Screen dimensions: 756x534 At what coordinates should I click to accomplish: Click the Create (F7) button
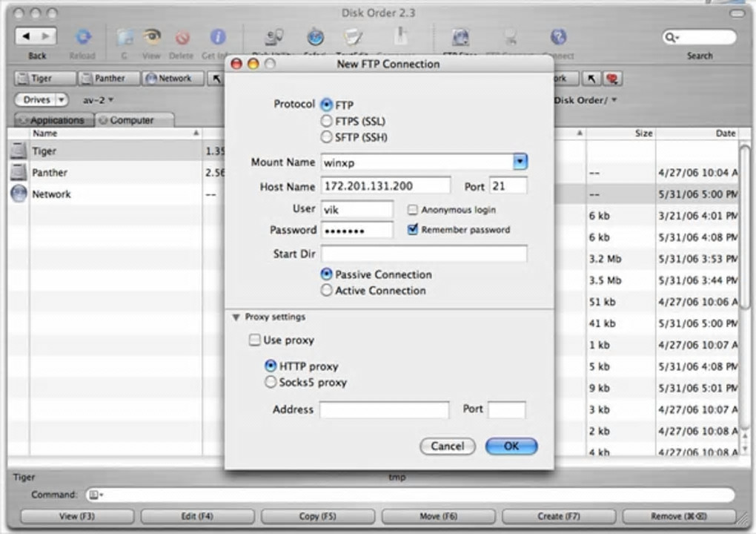coord(558,516)
